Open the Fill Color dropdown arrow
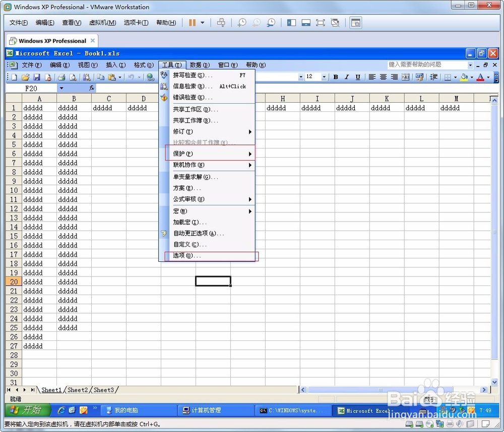The width and height of the screenshot is (504, 432). pyautogui.click(x=472, y=77)
